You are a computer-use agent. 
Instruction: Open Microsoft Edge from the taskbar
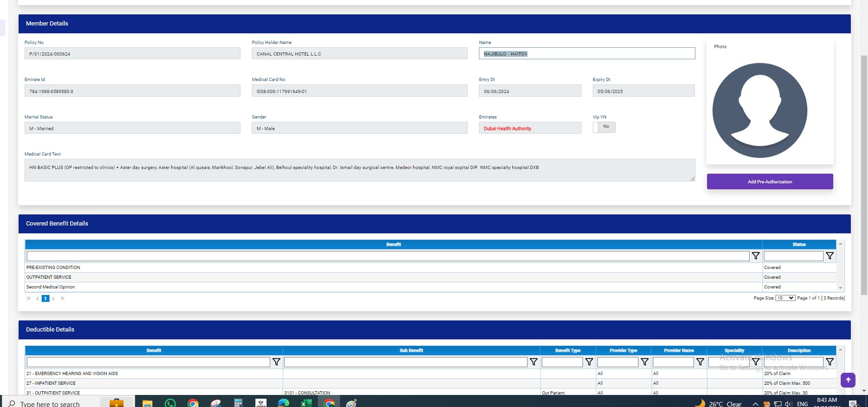point(283,403)
